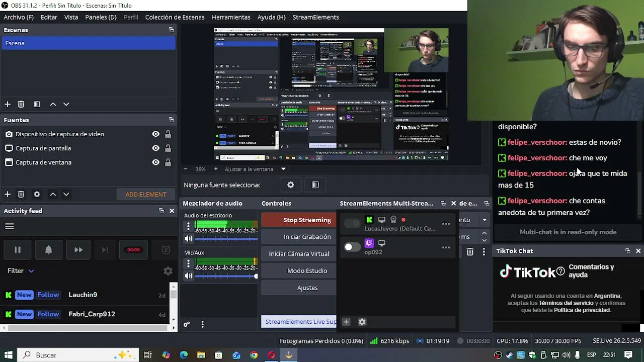Open the Paneles menu

(101, 17)
